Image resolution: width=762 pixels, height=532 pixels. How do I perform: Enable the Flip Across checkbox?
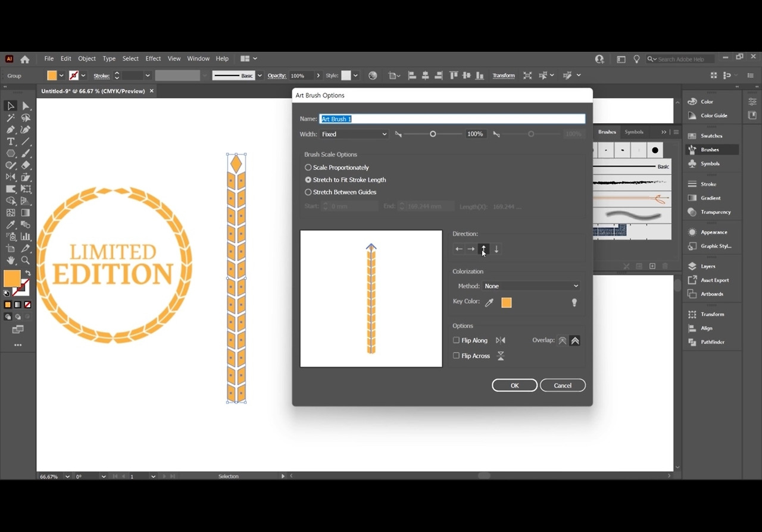pyautogui.click(x=457, y=356)
